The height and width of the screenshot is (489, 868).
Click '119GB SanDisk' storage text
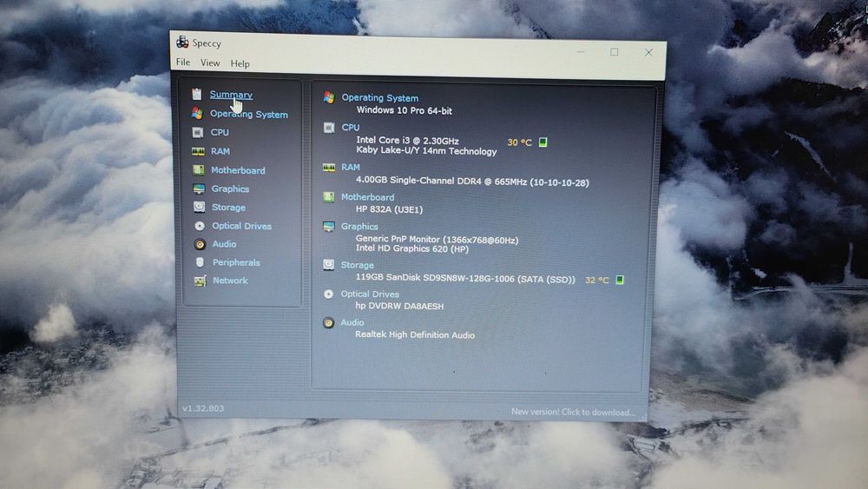point(465,278)
